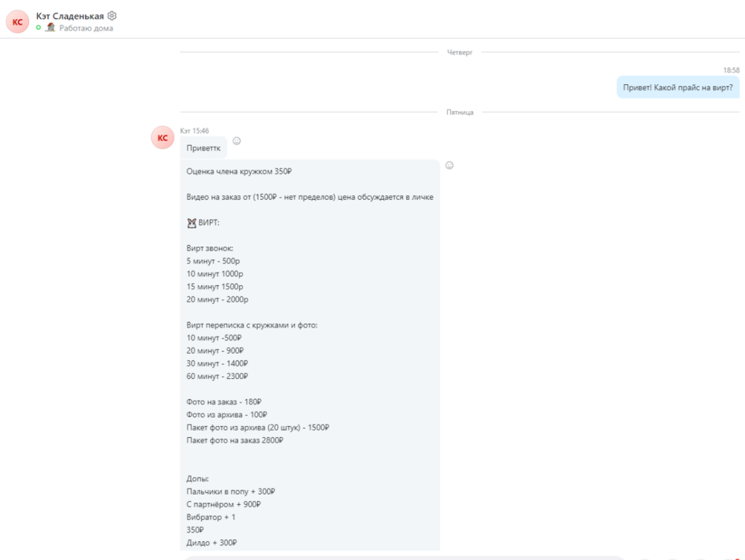Select the outgoing "Привет! Какой прайс" message bubble
The height and width of the screenshot is (560, 745).
tap(678, 87)
